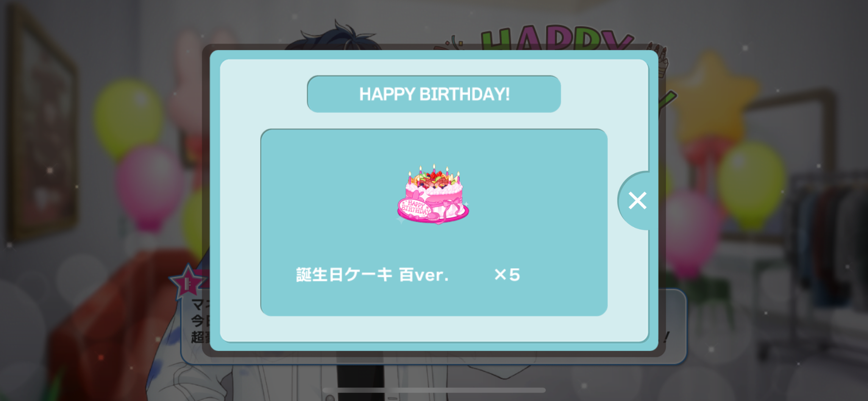The height and width of the screenshot is (401, 868).
Task: Close the Happy Birthday reward popup
Action: (x=637, y=200)
